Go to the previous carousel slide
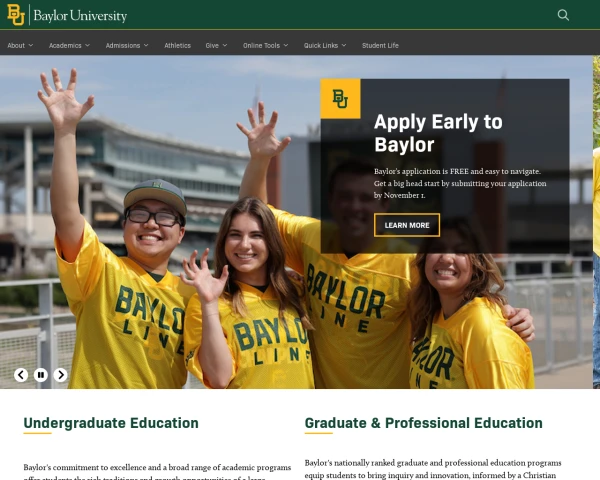The image size is (600, 480). tap(21, 375)
